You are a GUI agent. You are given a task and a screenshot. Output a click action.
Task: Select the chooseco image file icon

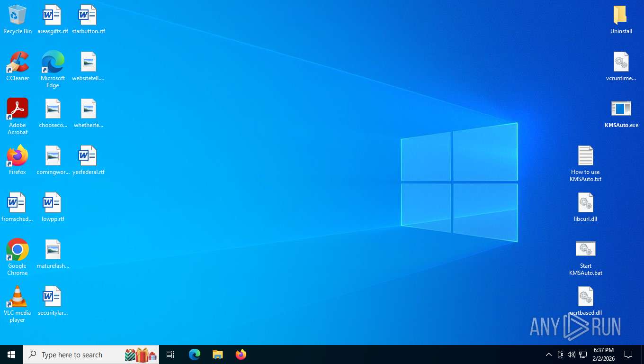coord(53,114)
